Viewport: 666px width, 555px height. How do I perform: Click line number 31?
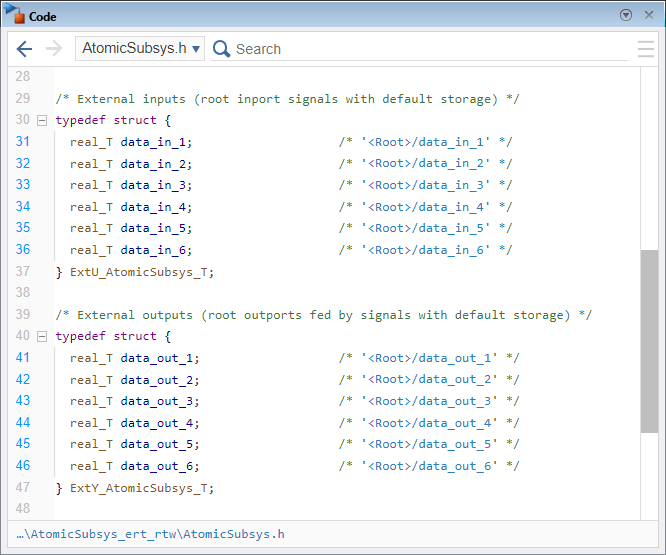pos(23,141)
